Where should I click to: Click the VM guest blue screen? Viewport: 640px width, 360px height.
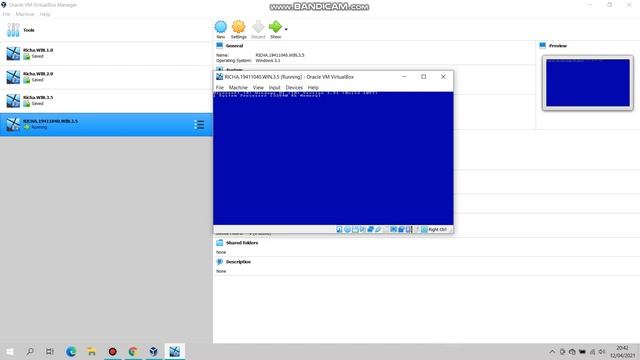click(333, 158)
